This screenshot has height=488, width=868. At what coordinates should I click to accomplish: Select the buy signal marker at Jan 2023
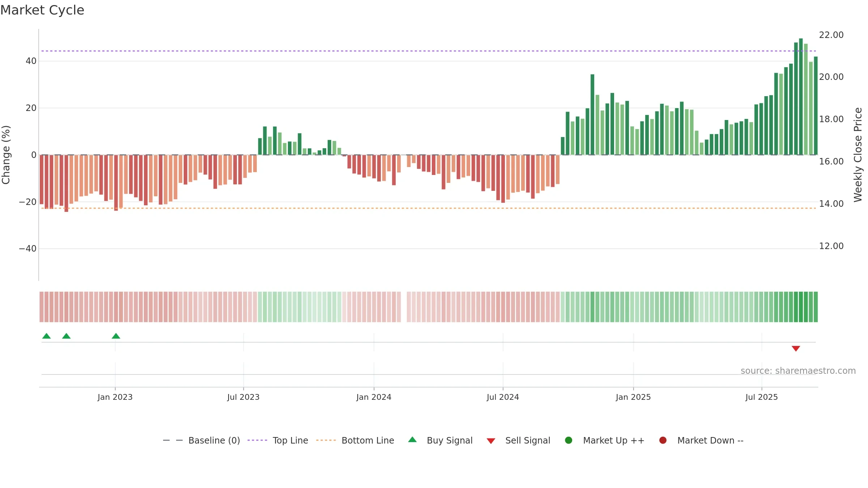pos(116,336)
